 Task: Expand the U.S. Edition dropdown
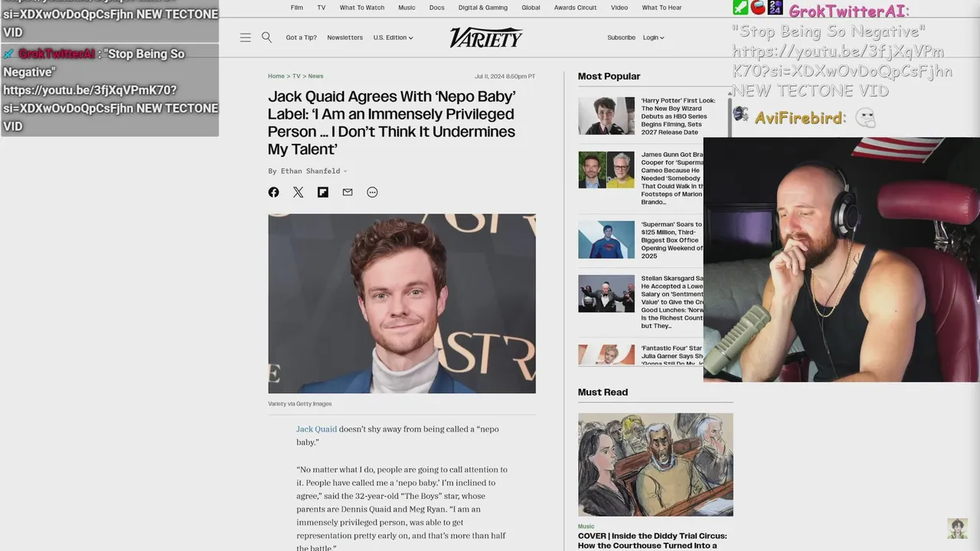393,37
